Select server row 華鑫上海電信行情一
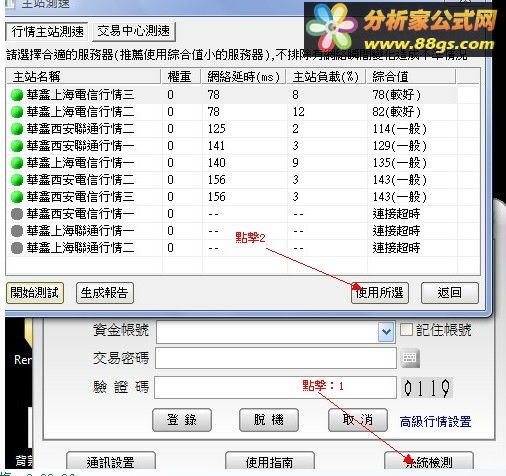Screen dimensions: 506x476 point(243,163)
